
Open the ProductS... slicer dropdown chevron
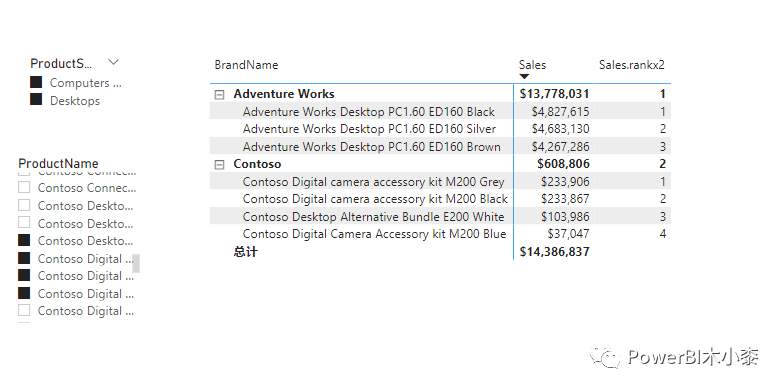point(114,62)
